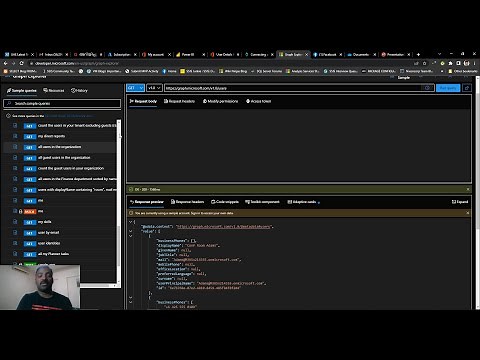Open the SQL Server Forums bookmark

[266, 71]
